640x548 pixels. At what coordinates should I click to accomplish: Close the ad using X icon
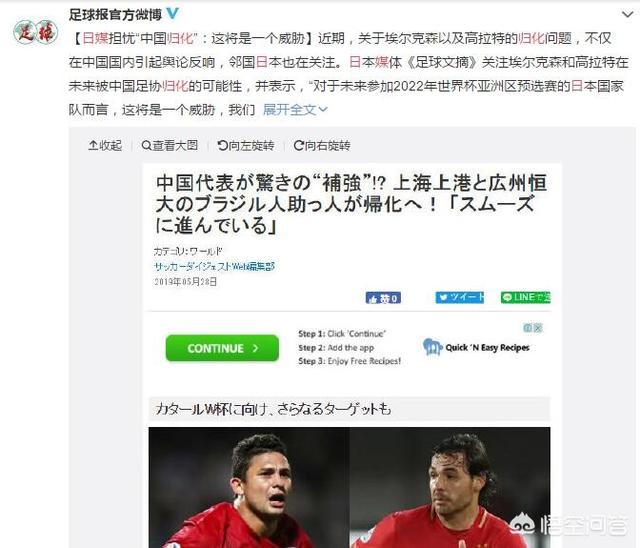coord(538,328)
